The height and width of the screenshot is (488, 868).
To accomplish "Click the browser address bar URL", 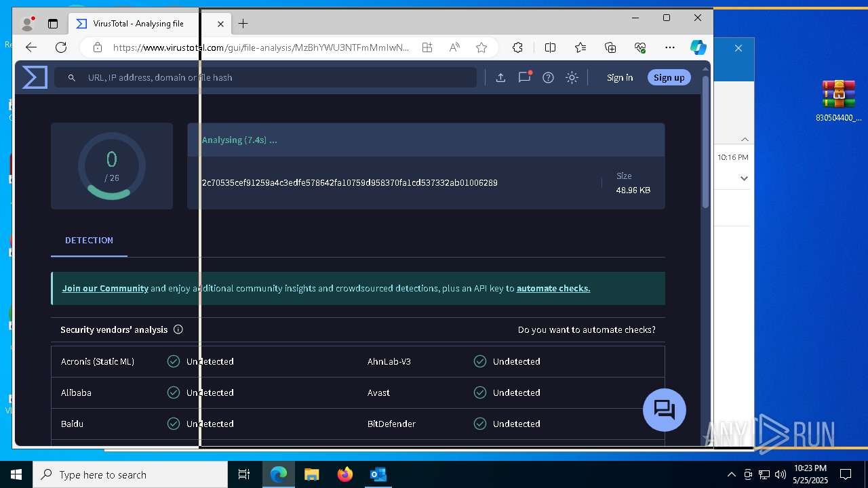I will click(261, 47).
